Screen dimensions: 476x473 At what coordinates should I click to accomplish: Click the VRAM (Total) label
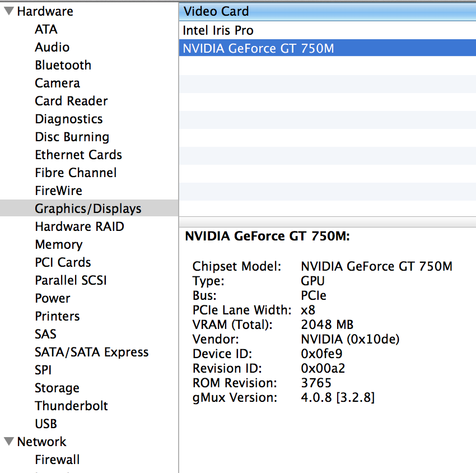tap(232, 324)
